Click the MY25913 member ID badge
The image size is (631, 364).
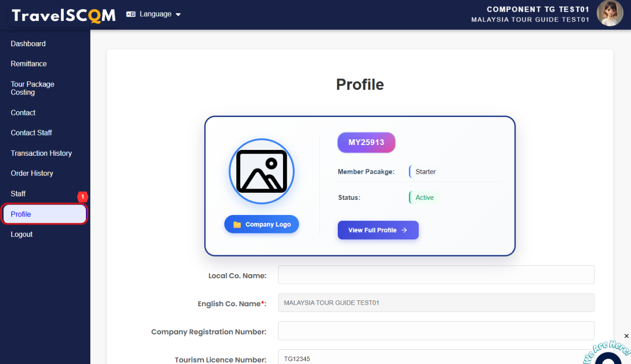(366, 143)
